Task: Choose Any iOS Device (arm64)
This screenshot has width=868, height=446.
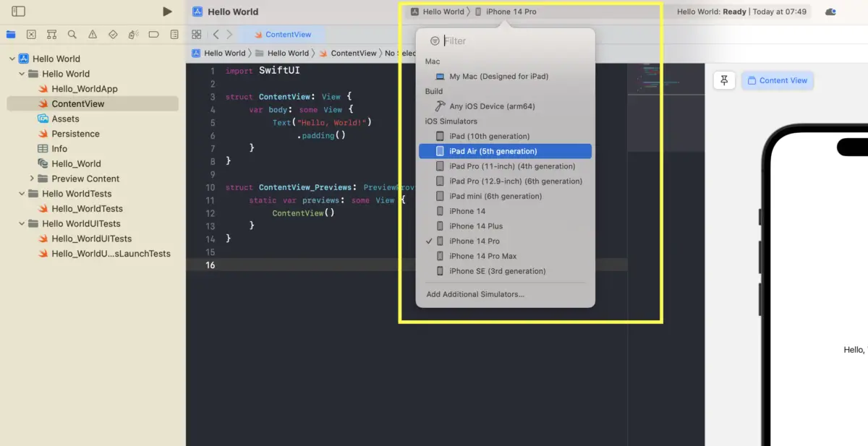Action: click(x=506, y=106)
